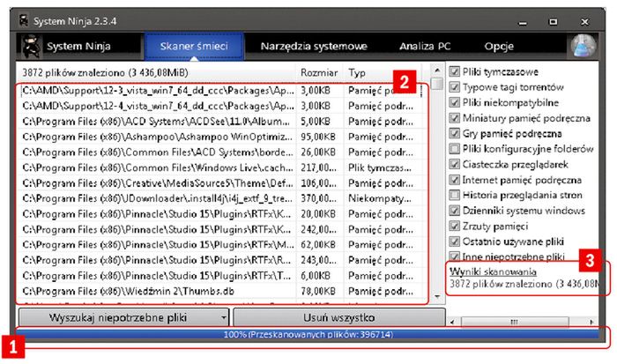Uncheck Pliki niekompatybilne
This screenshot has width=617, height=364.
[x=455, y=102]
